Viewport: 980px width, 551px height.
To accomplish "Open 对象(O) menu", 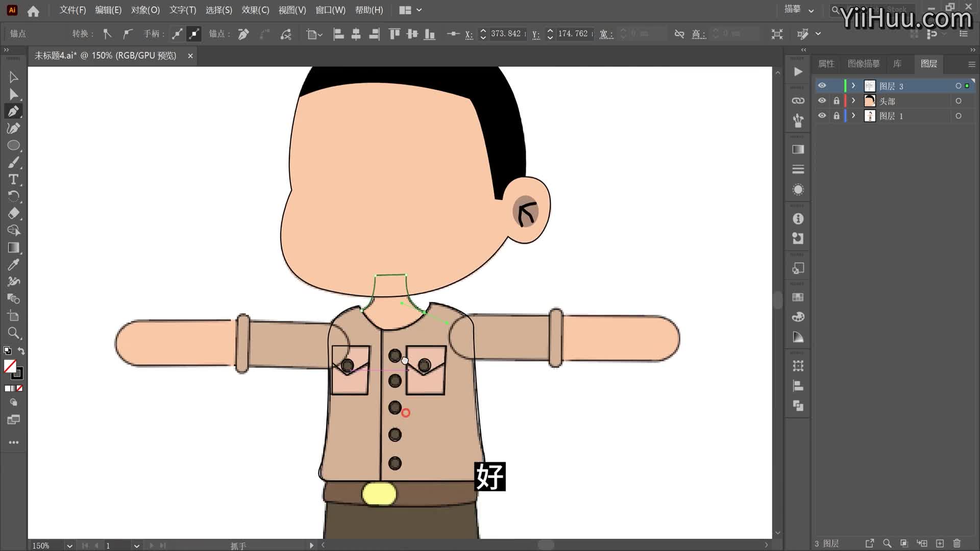I will 145,10.
